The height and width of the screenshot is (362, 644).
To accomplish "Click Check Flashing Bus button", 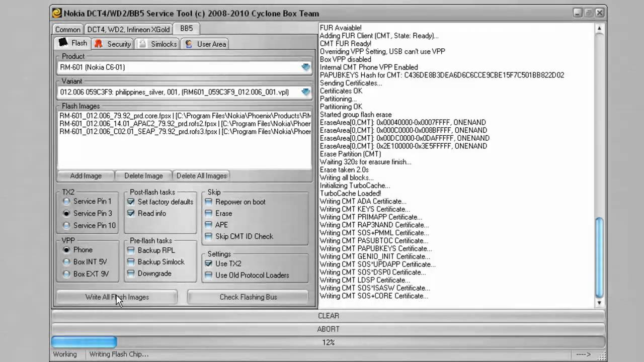I will 248,297.
